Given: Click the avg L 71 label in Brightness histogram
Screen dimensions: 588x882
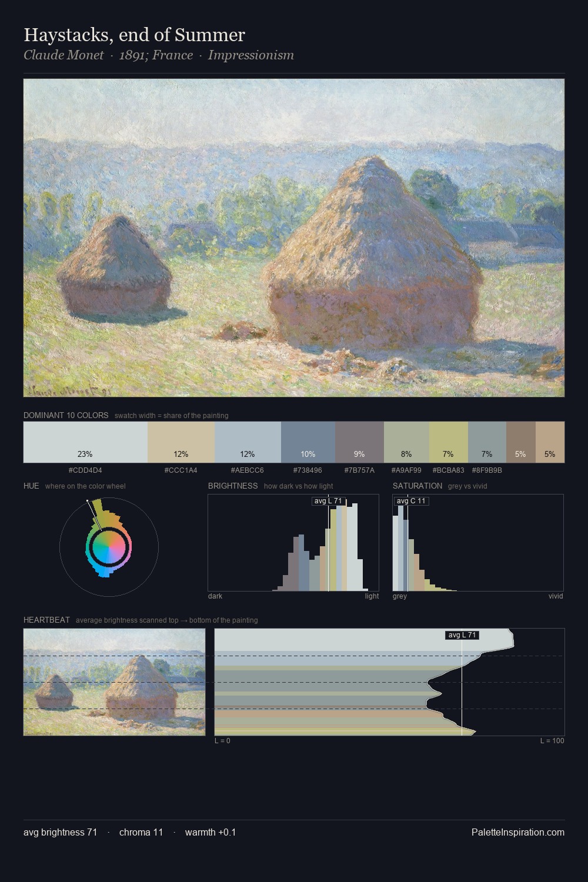Looking at the screenshot, I should pyautogui.click(x=328, y=501).
